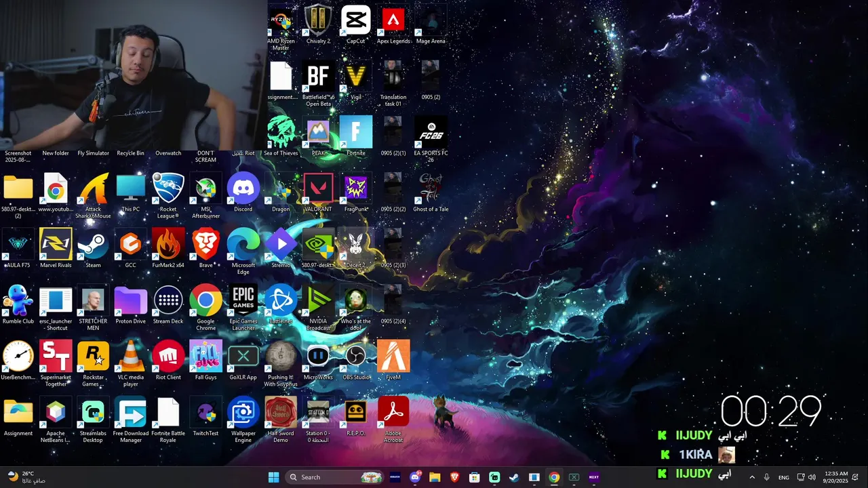
Task: Select the Google Chrome desktop icon
Action: [x=205, y=301]
